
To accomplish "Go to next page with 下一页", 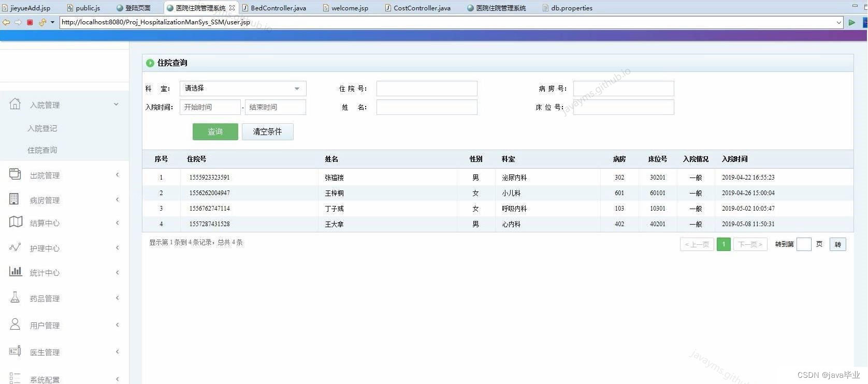I will coord(750,244).
